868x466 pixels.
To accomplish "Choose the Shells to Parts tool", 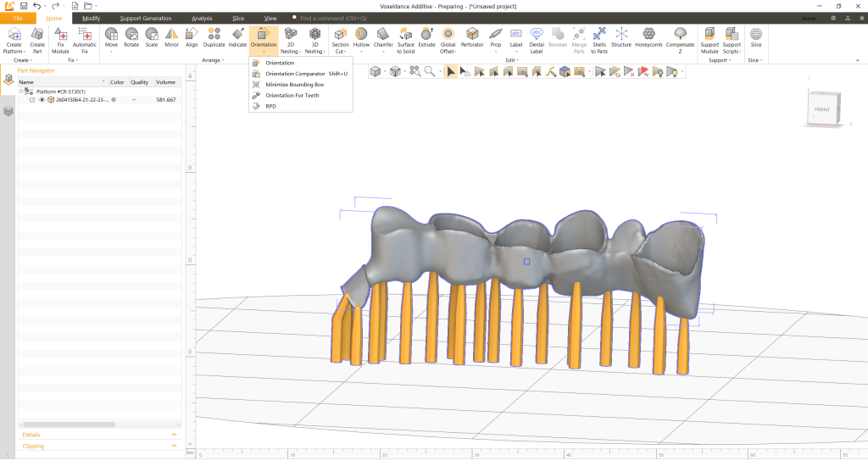I will coord(599,37).
